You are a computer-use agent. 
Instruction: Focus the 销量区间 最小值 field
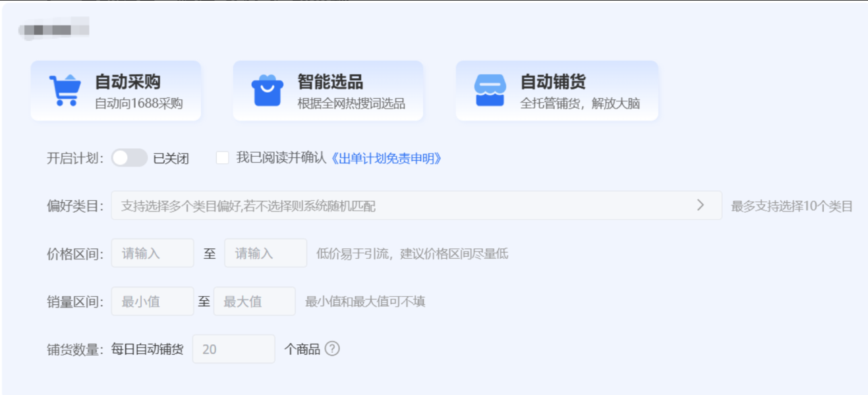[x=152, y=302]
